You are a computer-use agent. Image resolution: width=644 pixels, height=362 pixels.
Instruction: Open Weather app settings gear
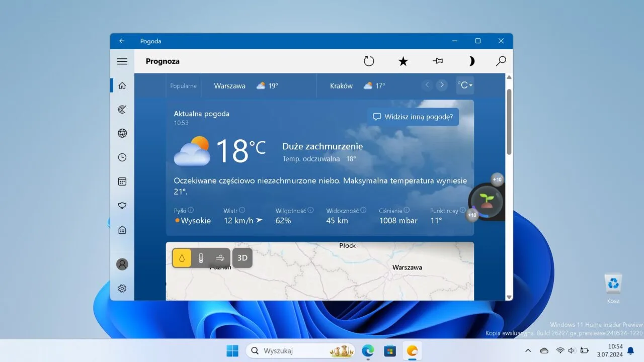122,288
